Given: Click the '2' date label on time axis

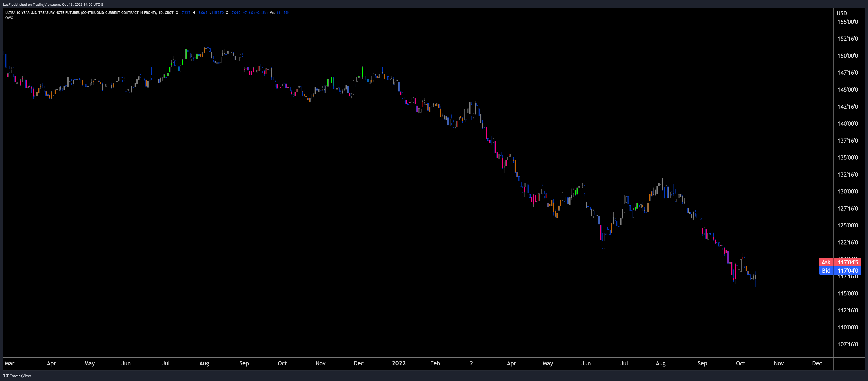Looking at the screenshot, I should pyautogui.click(x=471, y=364).
